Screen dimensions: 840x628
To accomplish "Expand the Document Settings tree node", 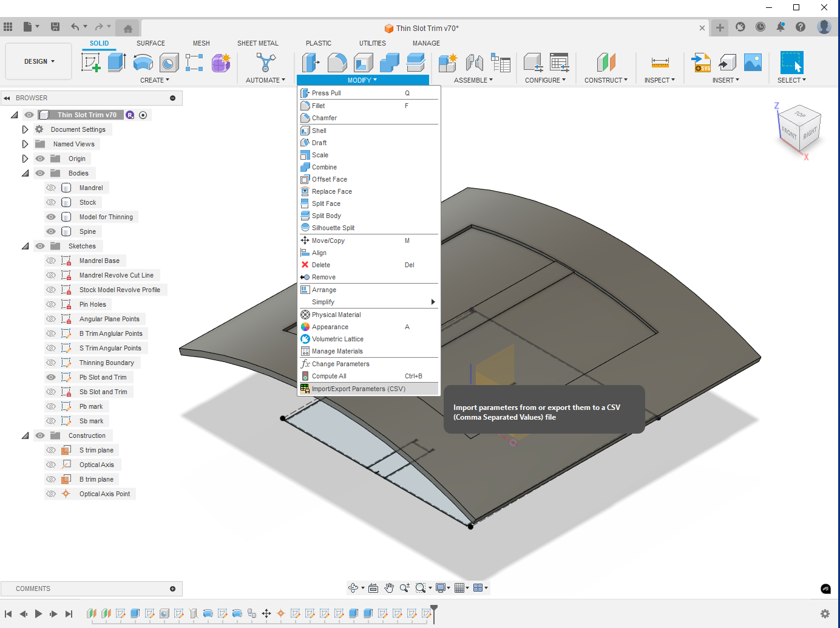I will click(x=25, y=129).
